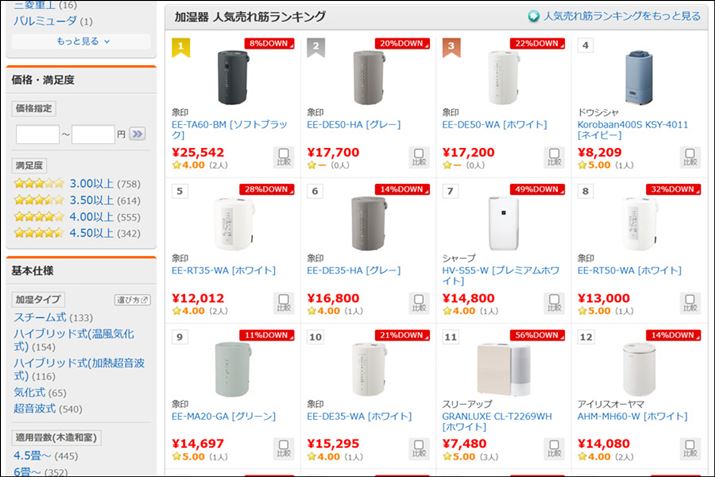Screen dimensions: 715x477
Task: Click the 3.00以上 star rating icons
Action: tap(38, 184)
